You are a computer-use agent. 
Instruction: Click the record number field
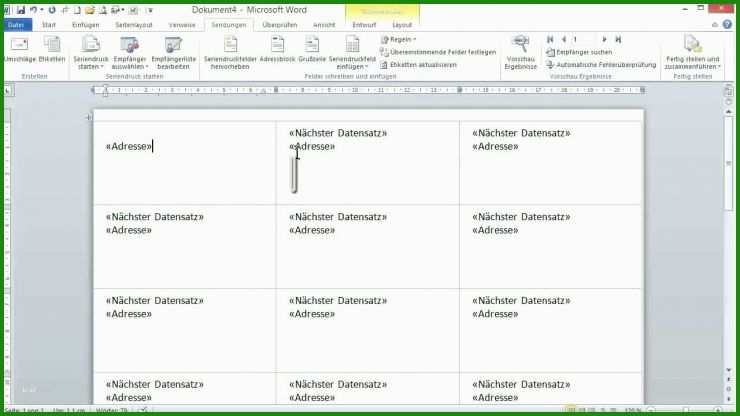pyautogui.click(x=584, y=40)
